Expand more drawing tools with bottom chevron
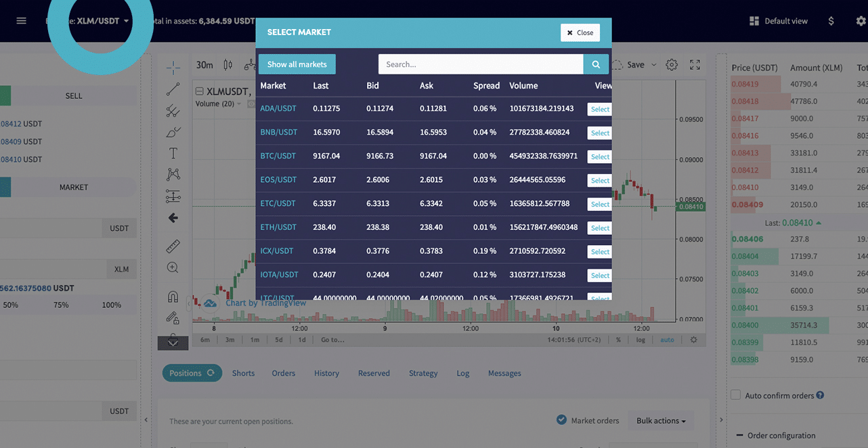Viewport: 868px width, 448px height. point(173,343)
